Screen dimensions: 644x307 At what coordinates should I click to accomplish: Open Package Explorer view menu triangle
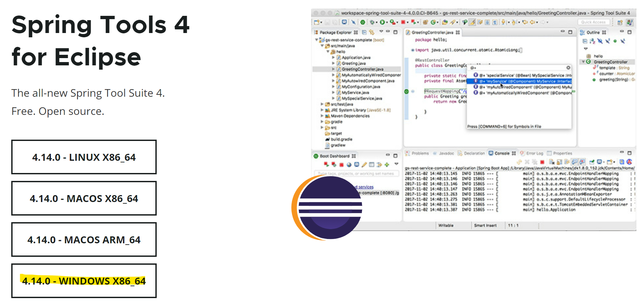[x=381, y=31]
